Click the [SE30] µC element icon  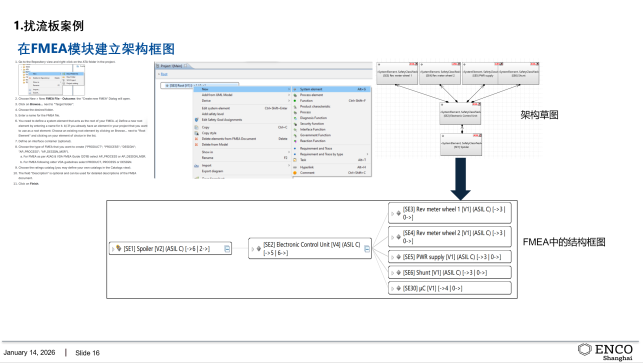click(x=398, y=288)
